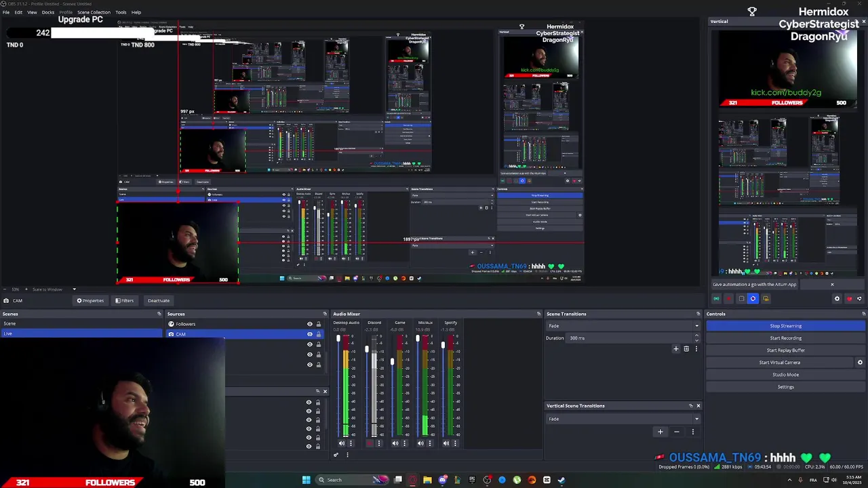Screen dimensions: 868x488
Task: Pop out the Scenes dock
Action: [159, 314]
